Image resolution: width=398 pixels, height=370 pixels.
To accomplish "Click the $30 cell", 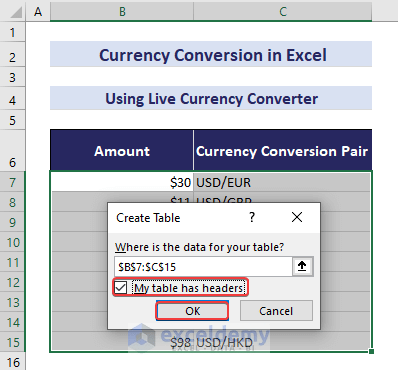I will click(x=122, y=182).
